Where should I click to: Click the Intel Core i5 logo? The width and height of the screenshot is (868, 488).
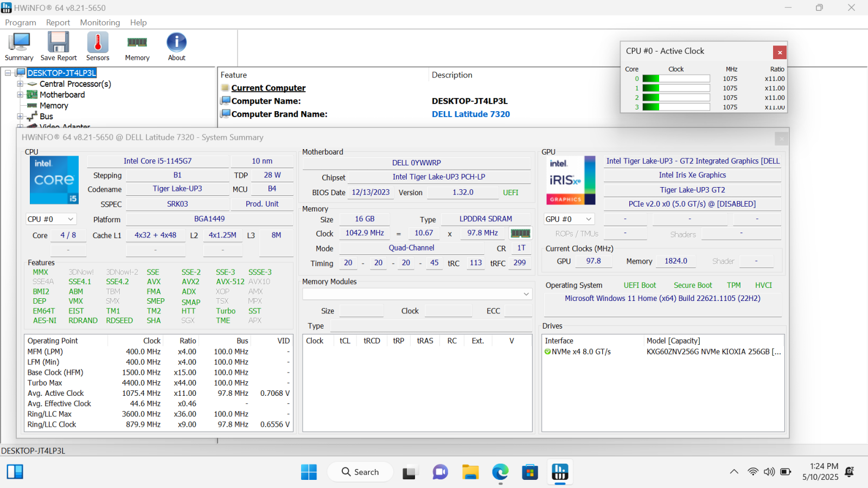click(x=54, y=180)
